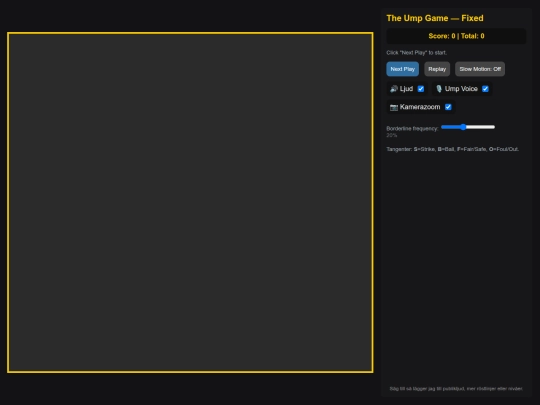
Task: Click the 20% frequency value
Action: [x=392, y=135]
